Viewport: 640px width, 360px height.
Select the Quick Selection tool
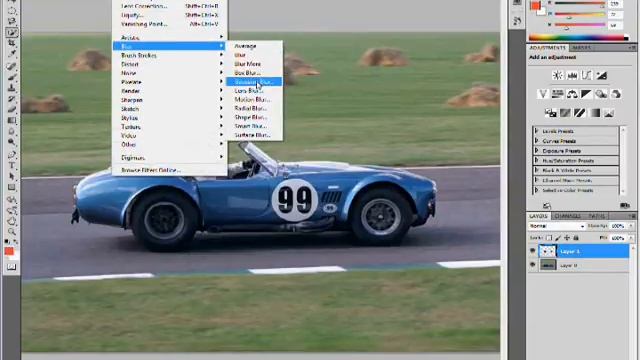[12, 32]
